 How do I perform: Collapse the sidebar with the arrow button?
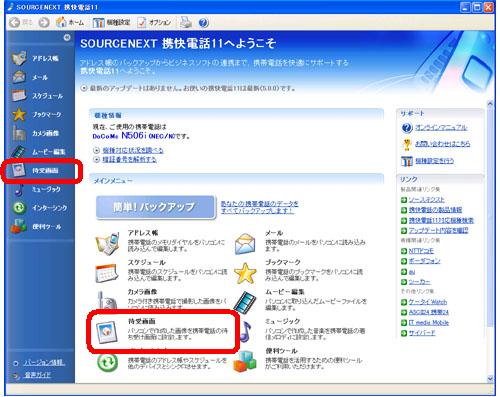coord(67,37)
